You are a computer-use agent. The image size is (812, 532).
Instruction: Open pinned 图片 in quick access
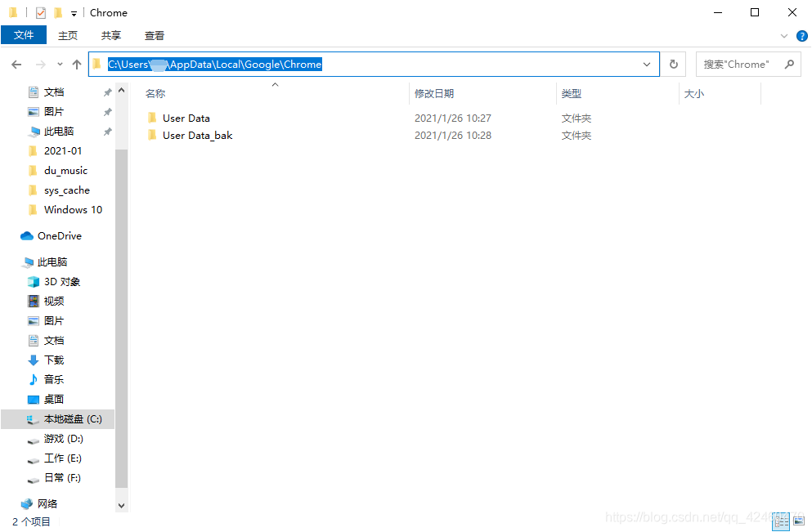54,112
